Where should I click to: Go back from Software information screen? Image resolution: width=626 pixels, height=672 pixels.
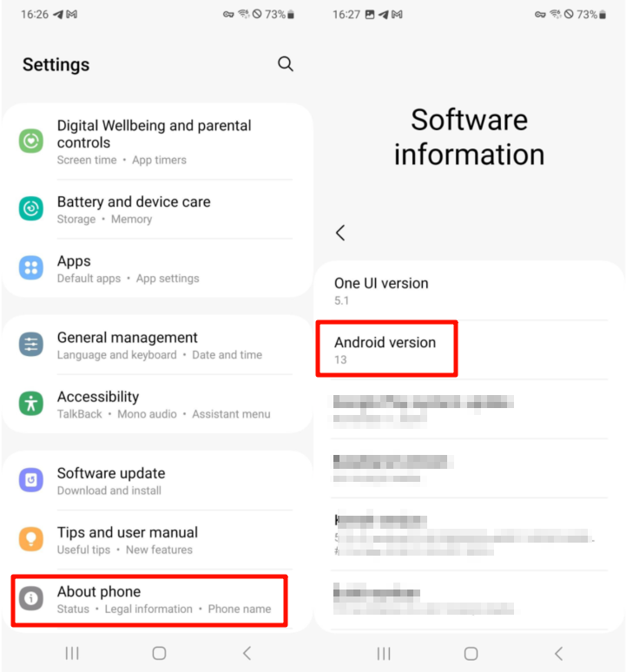340,234
